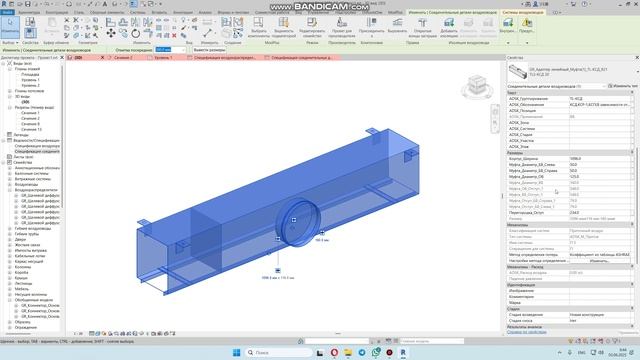
Task: Open WhatsApp from taskbar
Action: click(x=376, y=352)
